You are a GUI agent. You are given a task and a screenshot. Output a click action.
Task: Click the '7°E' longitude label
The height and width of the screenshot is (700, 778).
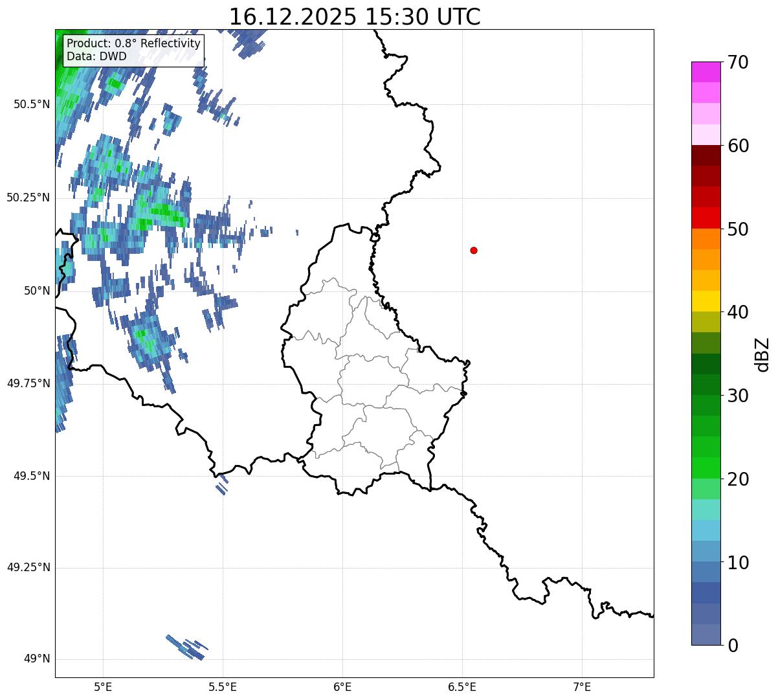coord(582,686)
